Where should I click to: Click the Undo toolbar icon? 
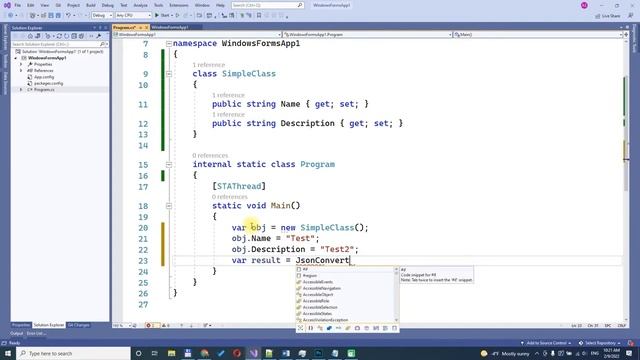(68, 16)
